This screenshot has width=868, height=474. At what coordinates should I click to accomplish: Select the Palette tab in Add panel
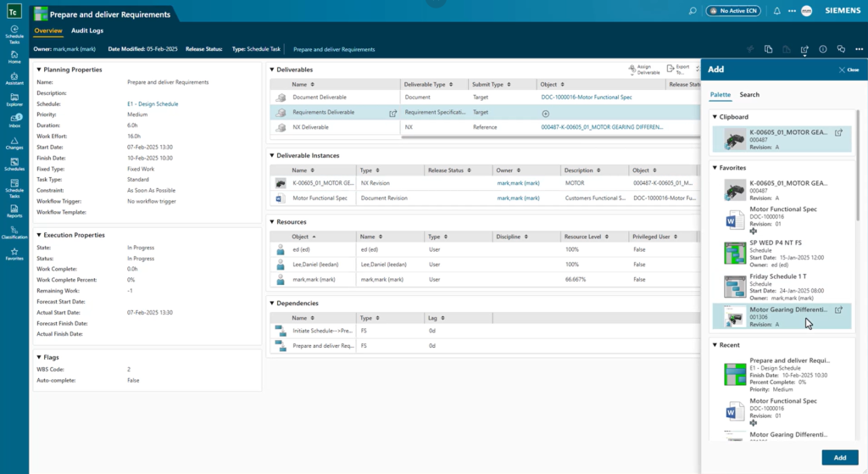coord(721,95)
